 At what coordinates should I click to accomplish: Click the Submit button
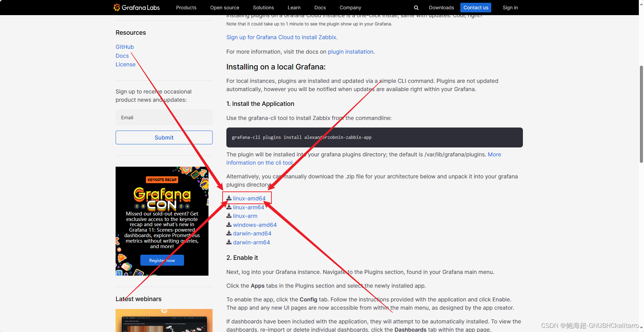tap(164, 137)
